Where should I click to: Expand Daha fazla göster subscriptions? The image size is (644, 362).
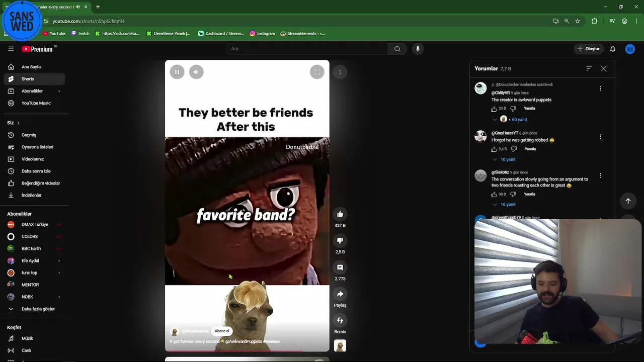point(34,309)
